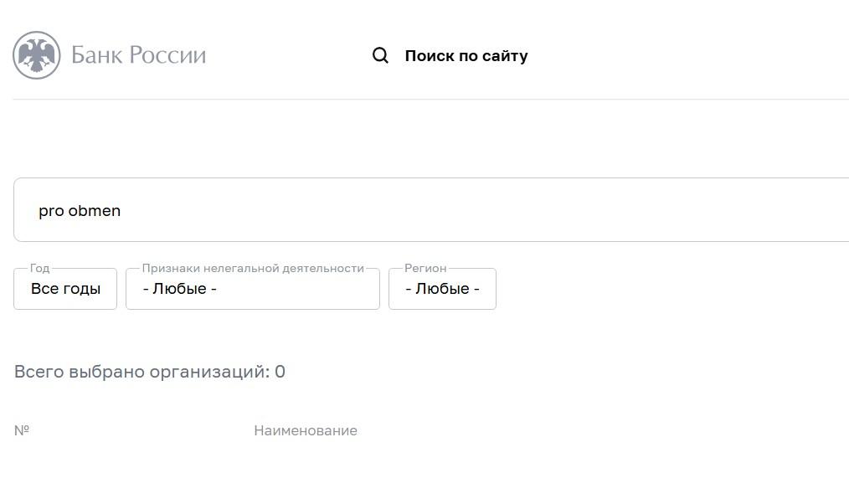
Task: Click the word pro in search box
Action: pos(51,212)
